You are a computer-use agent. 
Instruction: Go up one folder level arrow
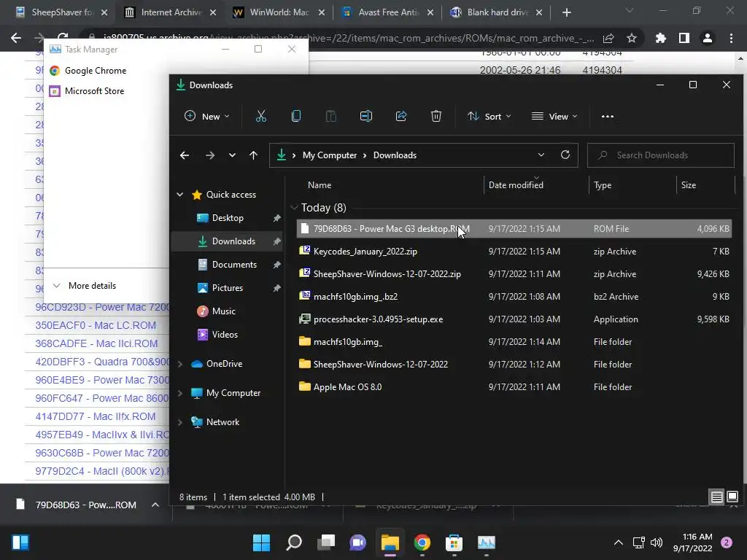(x=253, y=155)
